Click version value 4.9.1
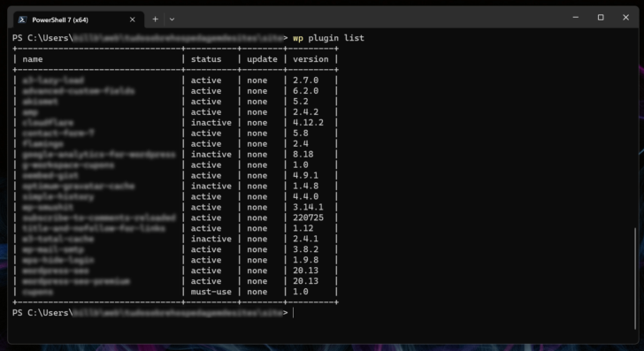Viewport: 644px width, 351px height. [305, 175]
